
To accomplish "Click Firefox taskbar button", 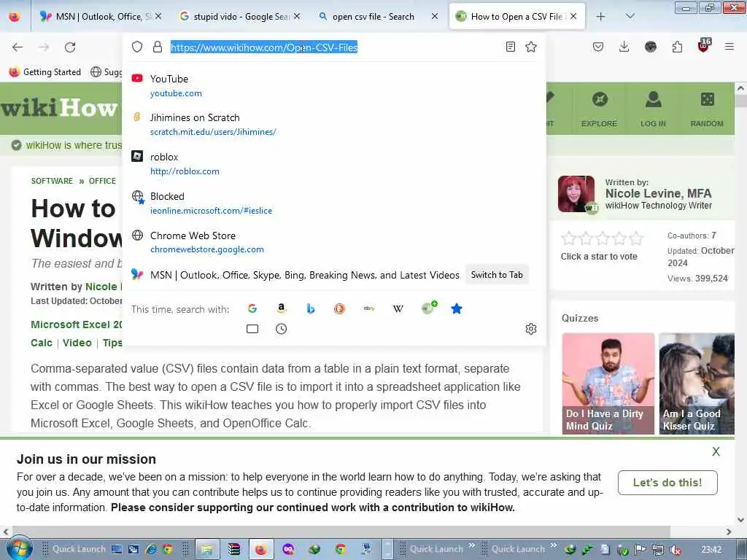I will click(x=260, y=550).
